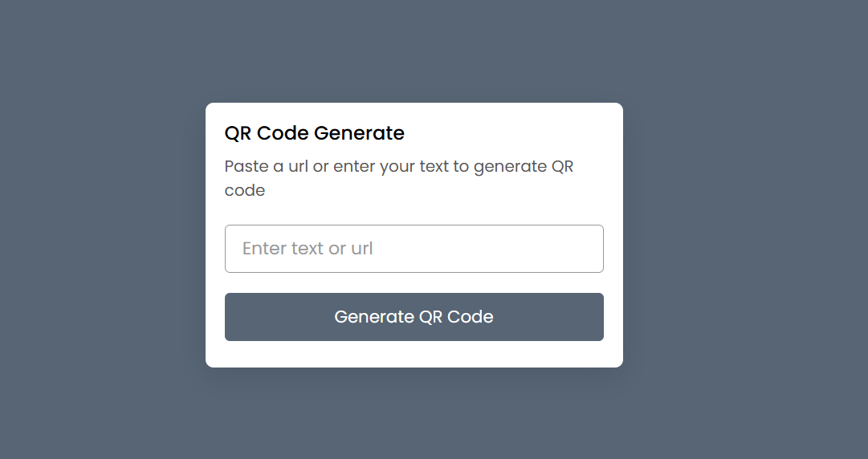Click the placeholder text "Enter text or url"
Viewport: 868px width, 459px height.
pos(308,249)
